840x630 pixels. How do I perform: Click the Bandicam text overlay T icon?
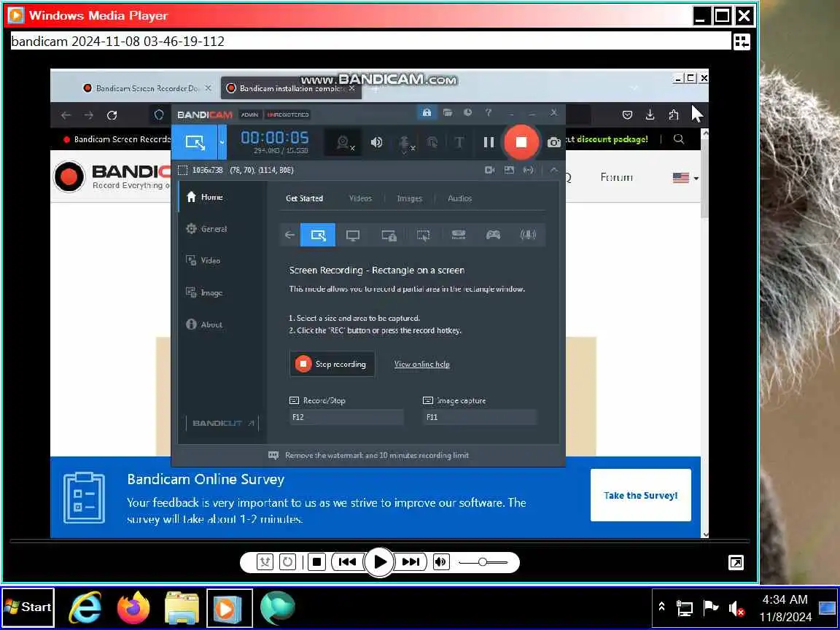[459, 142]
